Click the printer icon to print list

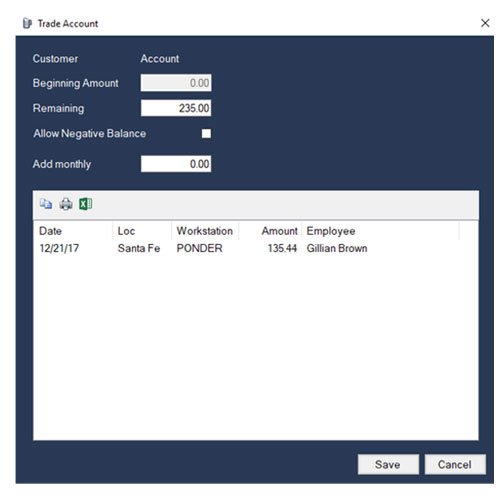66,204
